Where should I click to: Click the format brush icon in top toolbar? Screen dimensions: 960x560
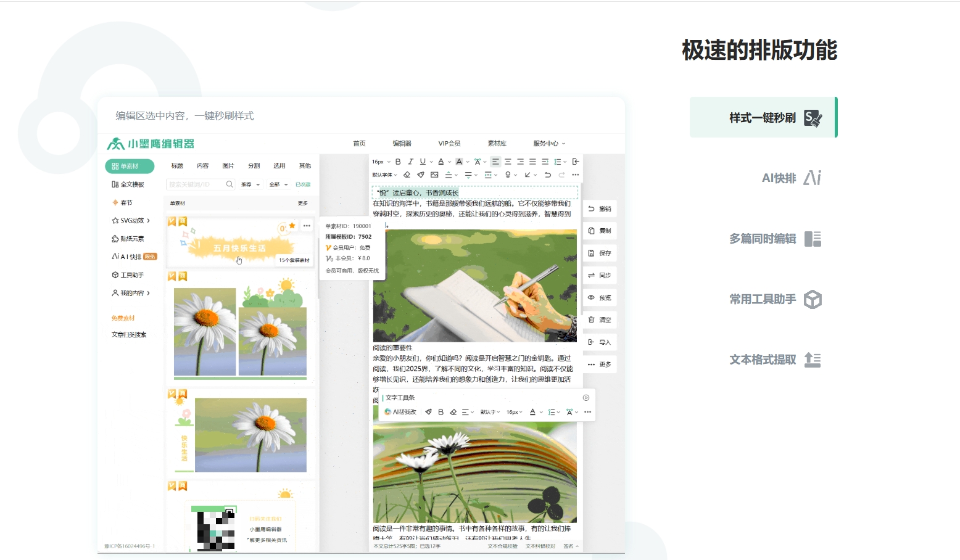coord(421,175)
